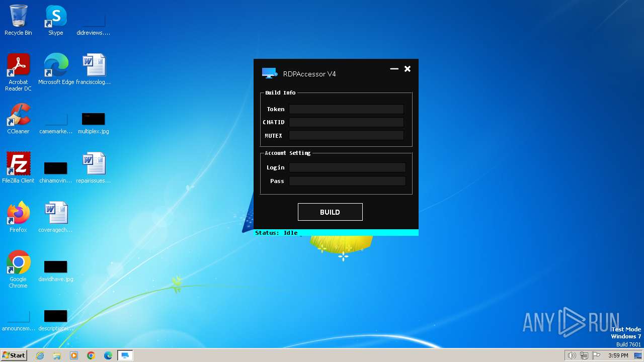Open the Action Center flag icon

tap(597, 355)
